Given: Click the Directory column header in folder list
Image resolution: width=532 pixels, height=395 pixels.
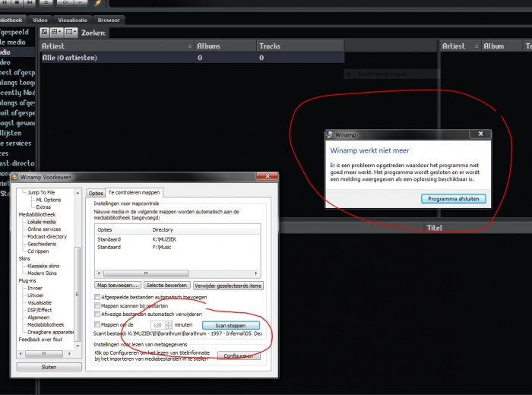Looking at the screenshot, I should pos(205,229).
